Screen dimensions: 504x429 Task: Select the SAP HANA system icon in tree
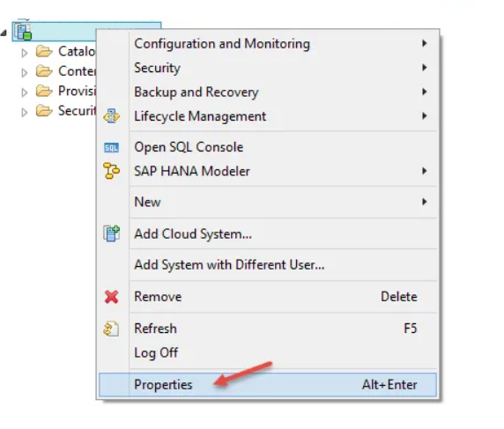(x=24, y=32)
